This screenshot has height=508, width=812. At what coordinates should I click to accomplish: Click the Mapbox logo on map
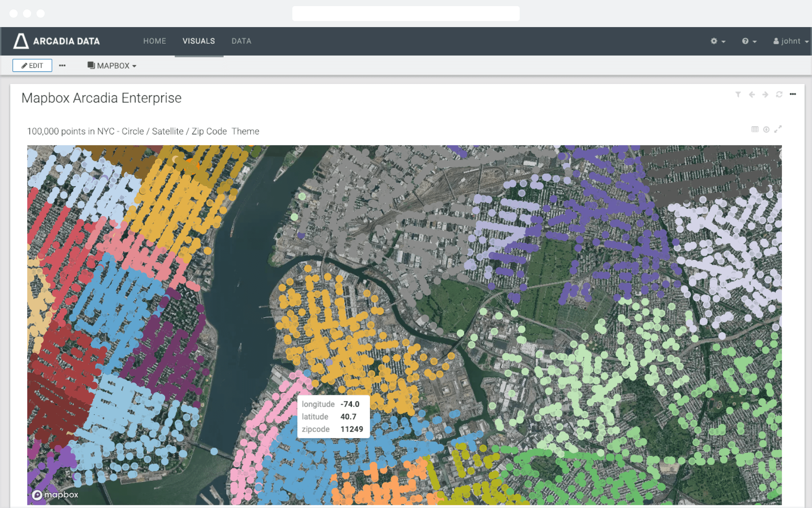(x=55, y=495)
